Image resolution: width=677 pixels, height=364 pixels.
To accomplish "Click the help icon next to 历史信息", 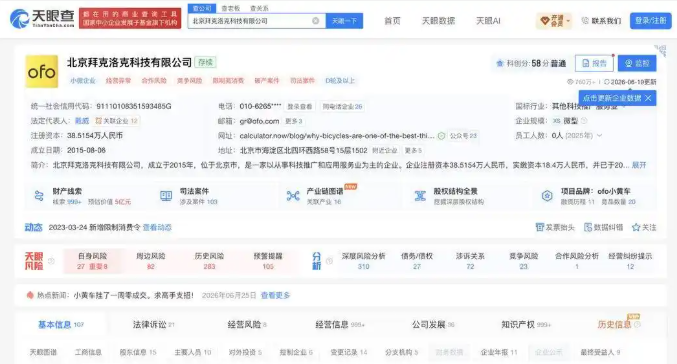I will (x=637, y=324).
